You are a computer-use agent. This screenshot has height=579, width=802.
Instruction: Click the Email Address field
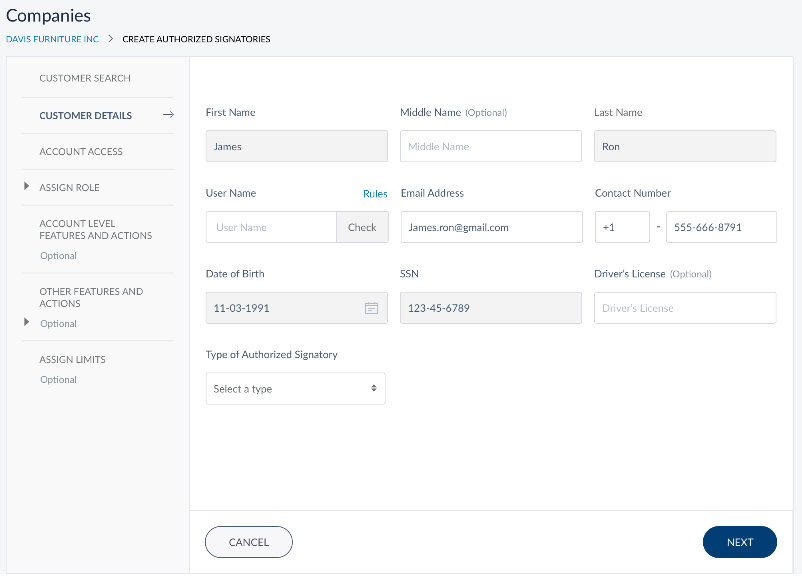[x=490, y=227]
